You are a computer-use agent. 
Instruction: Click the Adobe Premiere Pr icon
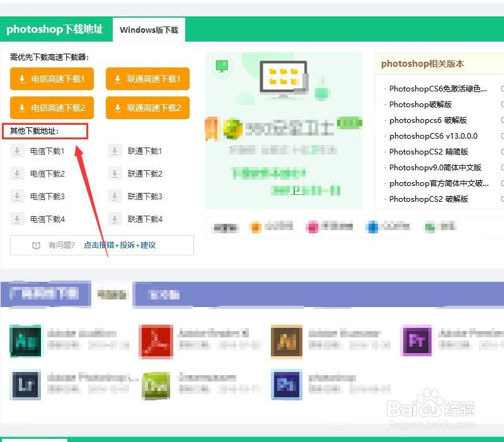tap(416, 340)
